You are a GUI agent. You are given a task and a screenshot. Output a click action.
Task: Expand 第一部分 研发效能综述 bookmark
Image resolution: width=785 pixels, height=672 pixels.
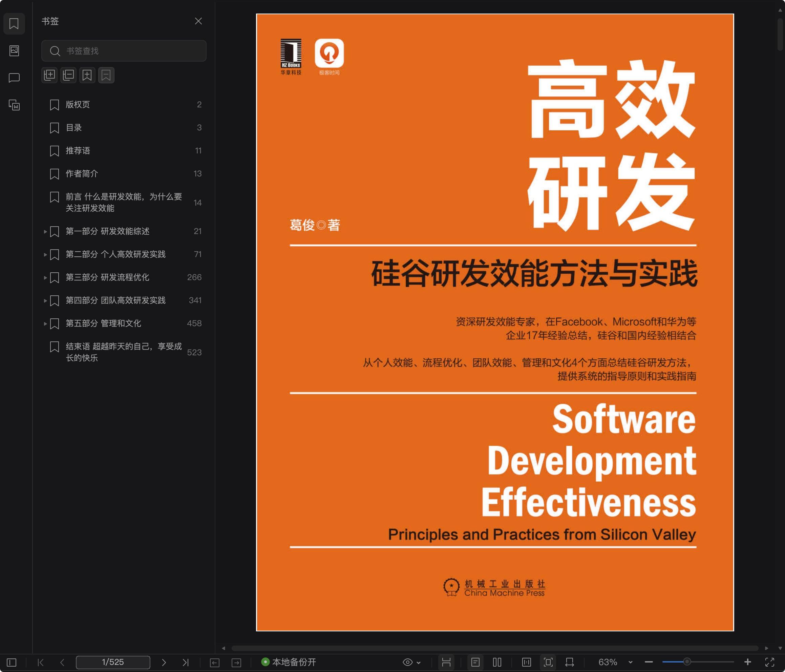[x=45, y=231]
